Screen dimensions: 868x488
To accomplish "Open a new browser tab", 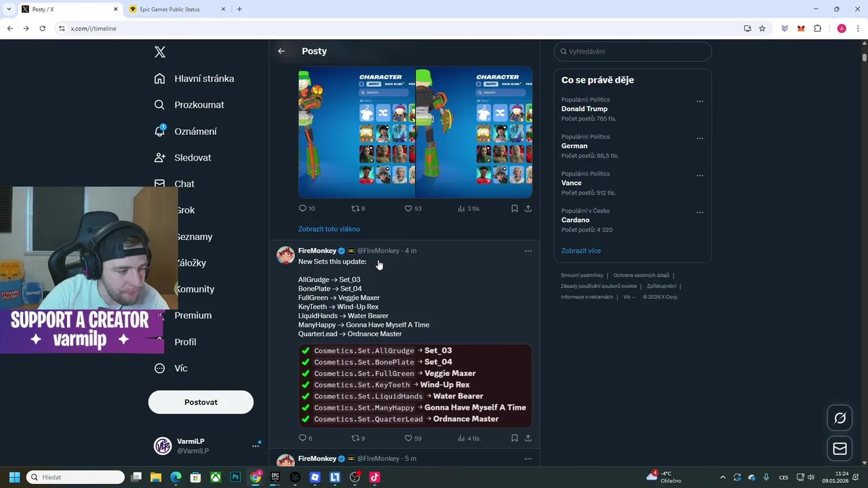I will coord(239,9).
